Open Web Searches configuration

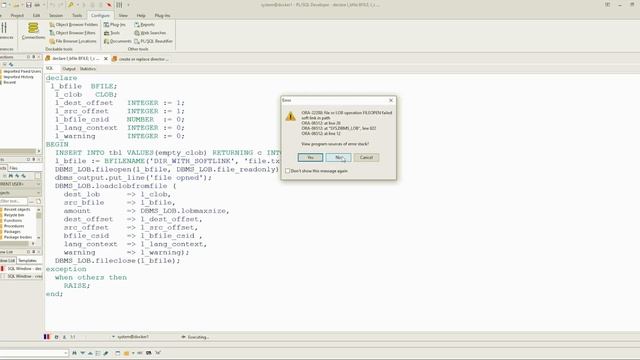coord(150,33)
